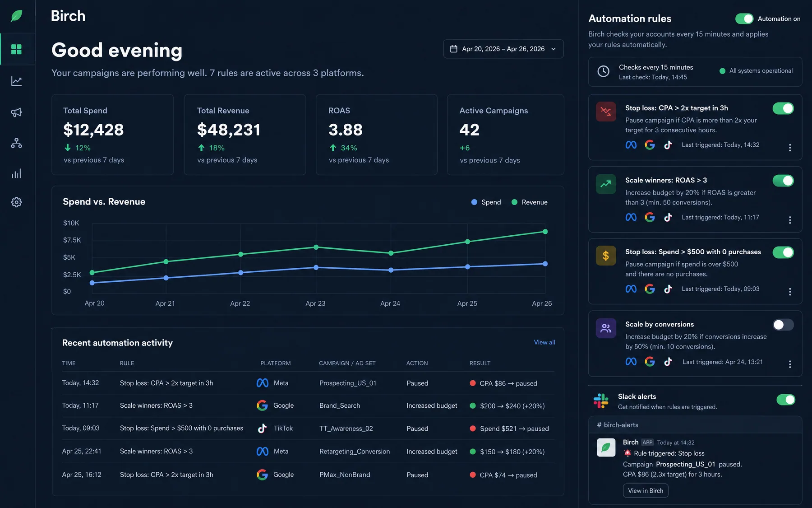Open the bar chart reports sidebar icon
The image size is (812, 508).
coord(17,174)
